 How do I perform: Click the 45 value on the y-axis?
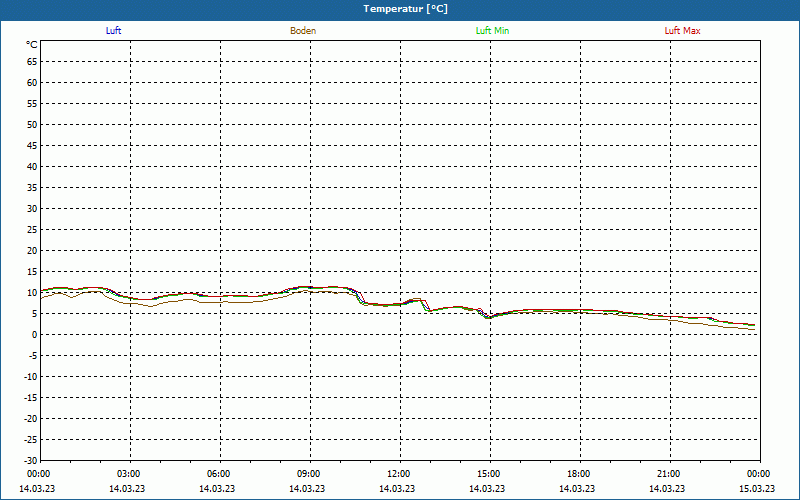point(32,146)
